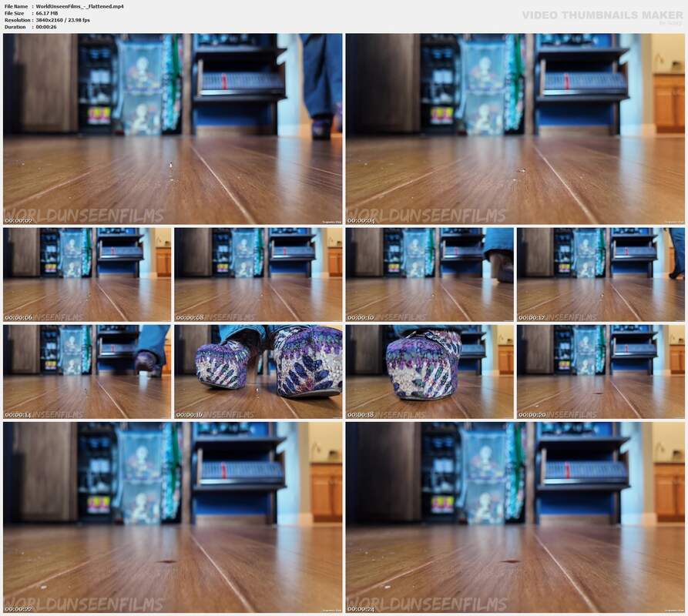
Task: Click the Video Thumbnails Maker header text
Action: (x=602, y=15)
